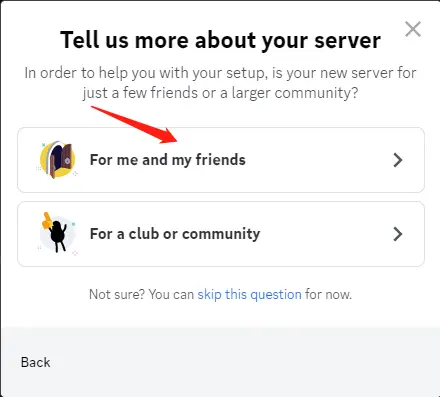Image resolution: width=440 pixels, height=397 pixels.
Task: Click the orange foam finger on the mascot
Action: coord(46,221)
